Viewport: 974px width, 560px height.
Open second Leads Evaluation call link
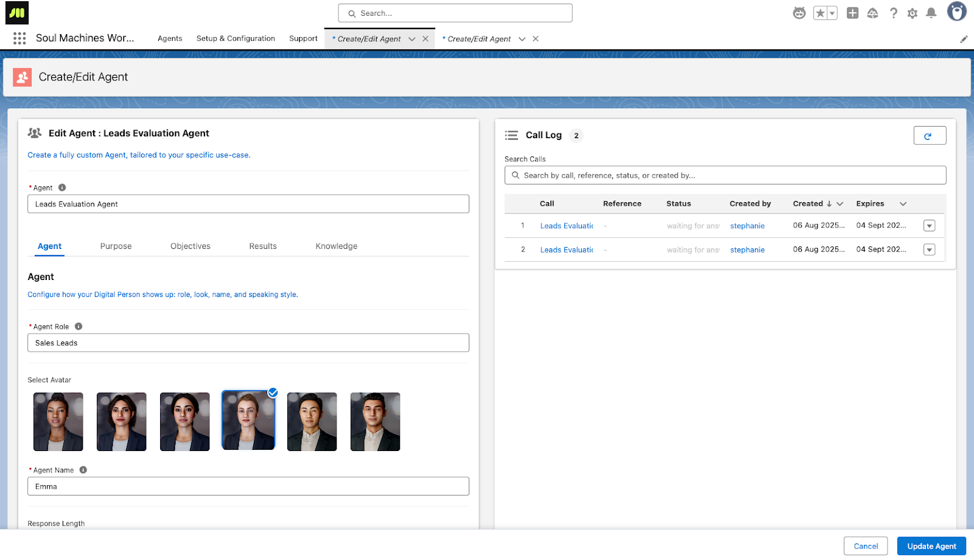tap(566, 250)
